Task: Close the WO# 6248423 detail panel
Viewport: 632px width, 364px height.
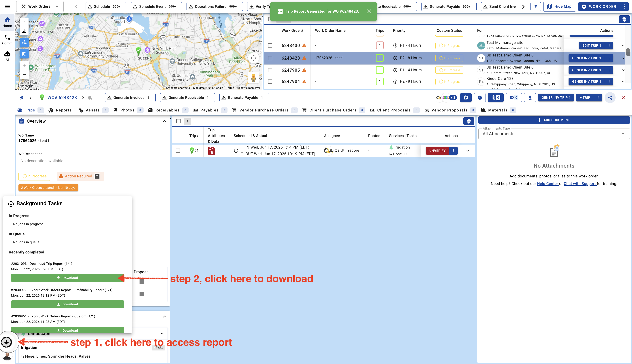Action: 623,98
